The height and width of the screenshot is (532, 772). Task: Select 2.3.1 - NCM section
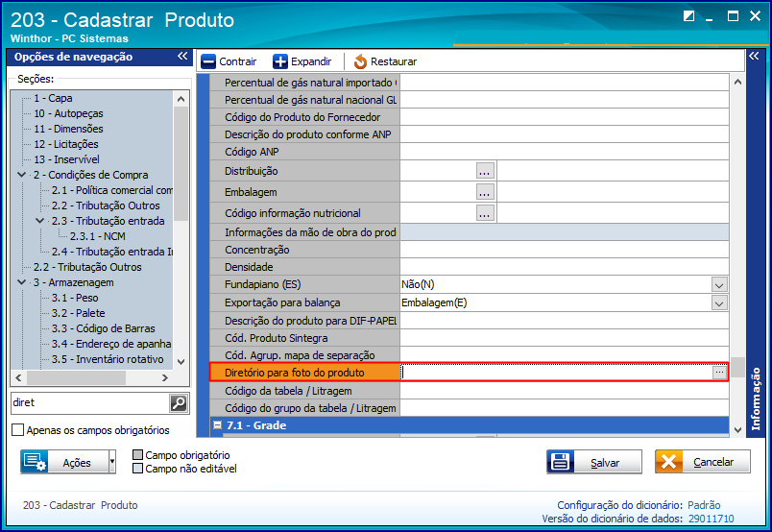coord(98,236)
